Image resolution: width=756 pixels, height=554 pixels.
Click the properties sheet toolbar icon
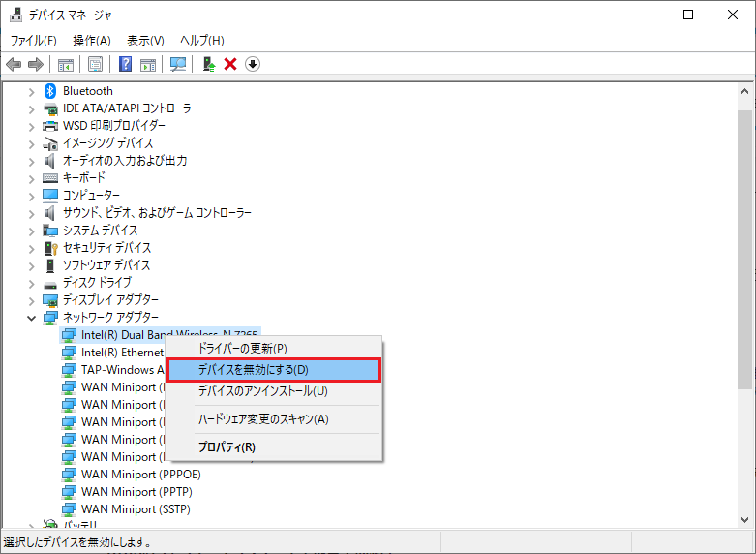(96, 64)
